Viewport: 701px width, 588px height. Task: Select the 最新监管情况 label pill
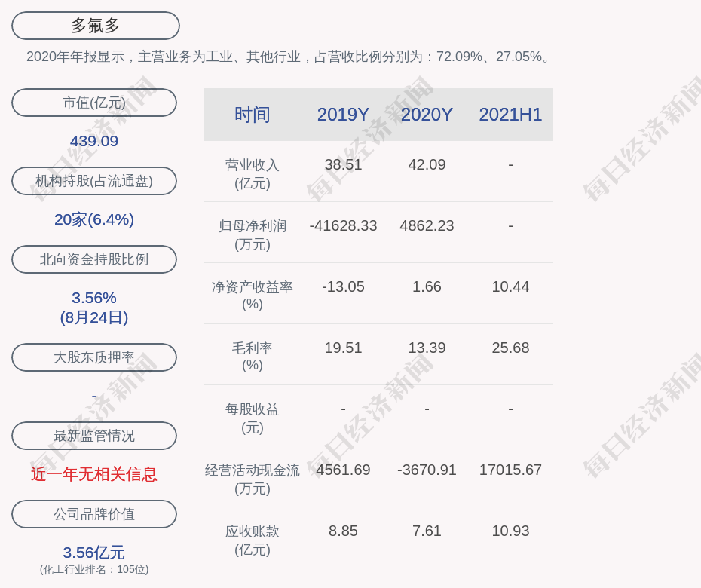(x=94, y=436)
